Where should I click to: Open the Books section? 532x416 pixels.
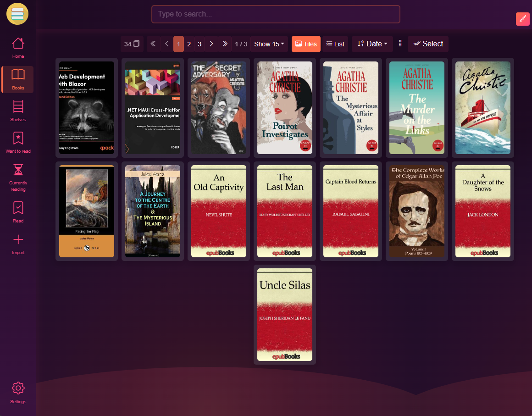coord(18,79)
